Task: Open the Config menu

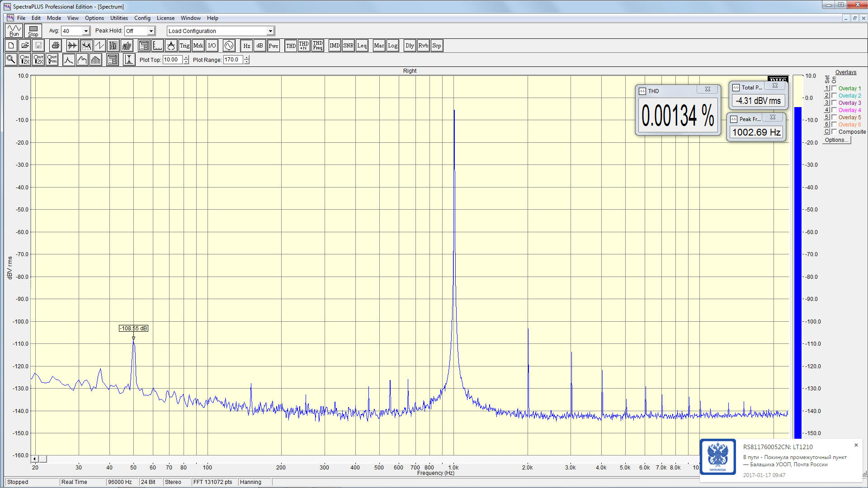Action: click(x=142, y=18)
